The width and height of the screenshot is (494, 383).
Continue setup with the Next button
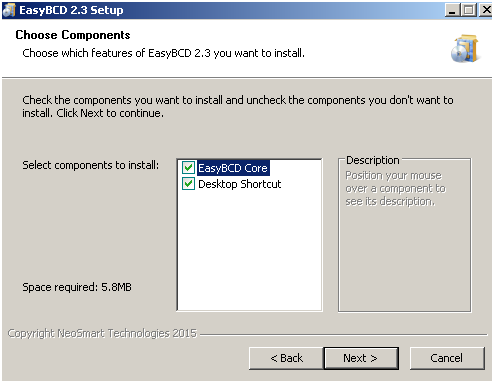pos(361,358)
